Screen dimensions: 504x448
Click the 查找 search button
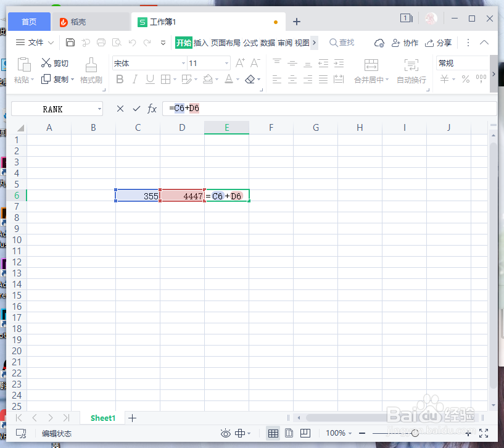(342, 43)
